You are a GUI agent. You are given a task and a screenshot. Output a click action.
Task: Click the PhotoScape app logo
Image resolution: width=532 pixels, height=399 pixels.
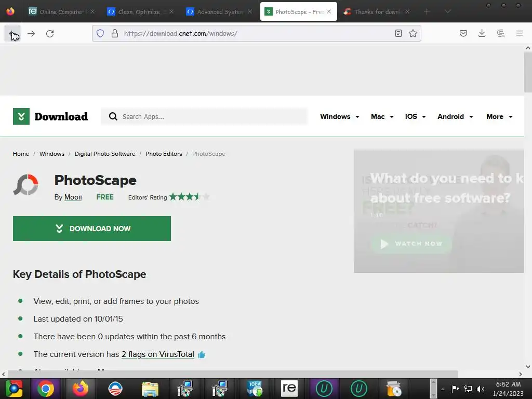(x=26, y=185)
